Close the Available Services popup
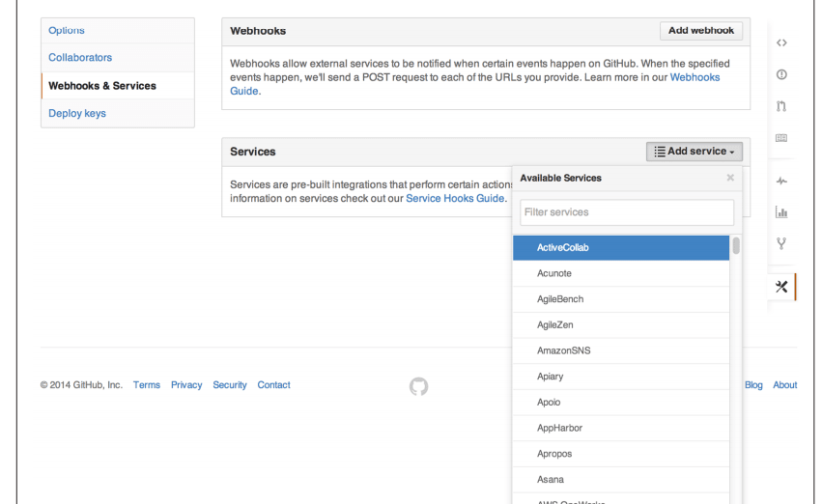Screen dimensions: 822x504 tap(729, 178)
